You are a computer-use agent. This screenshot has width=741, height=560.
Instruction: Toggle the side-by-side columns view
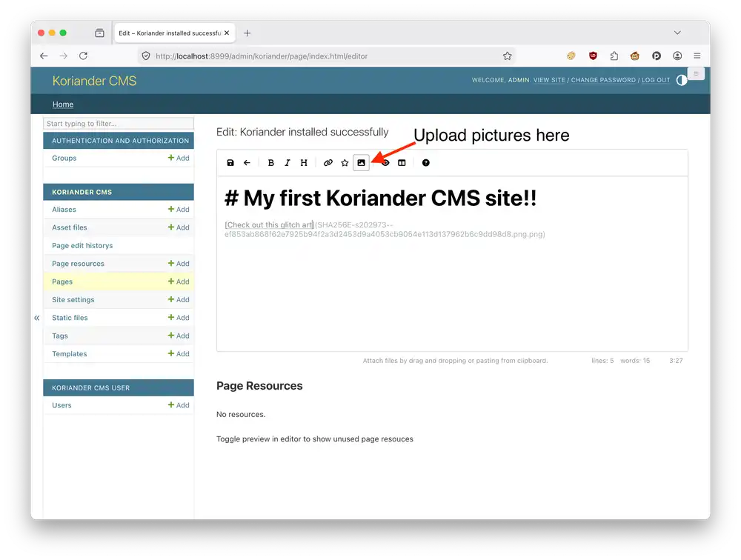tap(402, 162)
